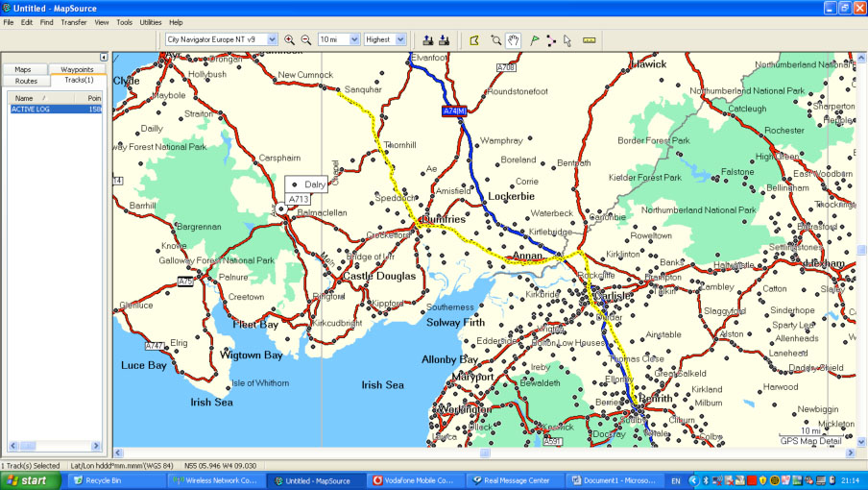
Task: Click the yellow security shield tray icon
Action: [x=763, y=480]
